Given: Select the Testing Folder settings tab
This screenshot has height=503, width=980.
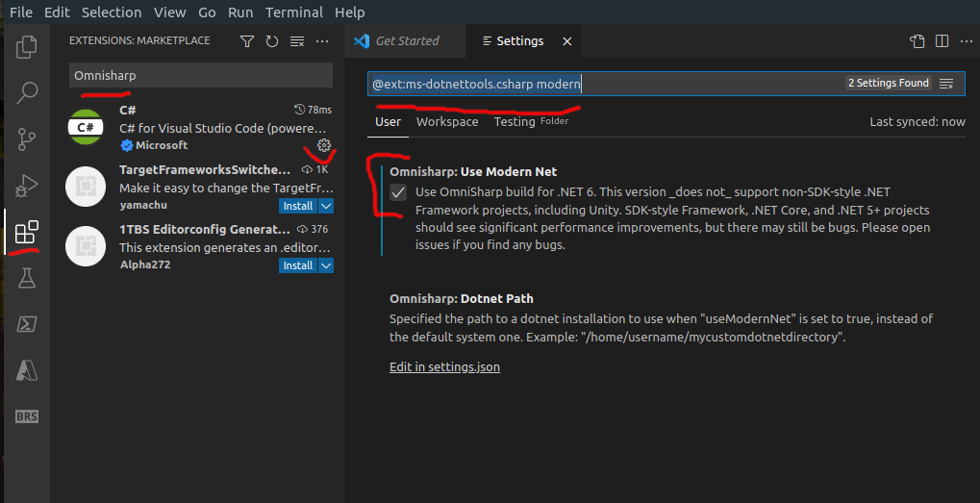Looking at the screenshot, I should tap(531, 122).
